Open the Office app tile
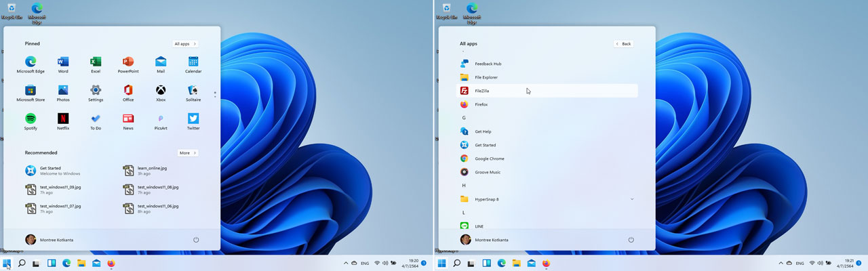 point(128,93)
